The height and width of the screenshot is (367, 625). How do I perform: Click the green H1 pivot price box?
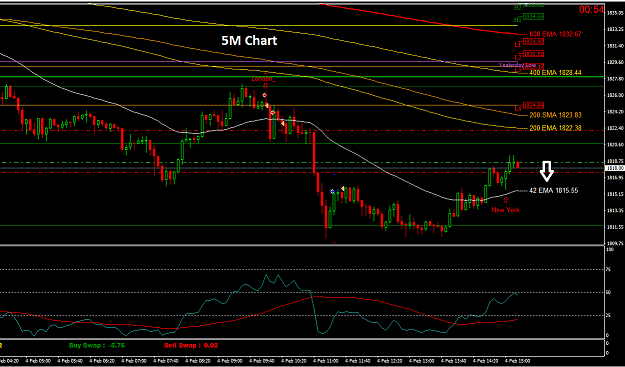pos(534,17)
